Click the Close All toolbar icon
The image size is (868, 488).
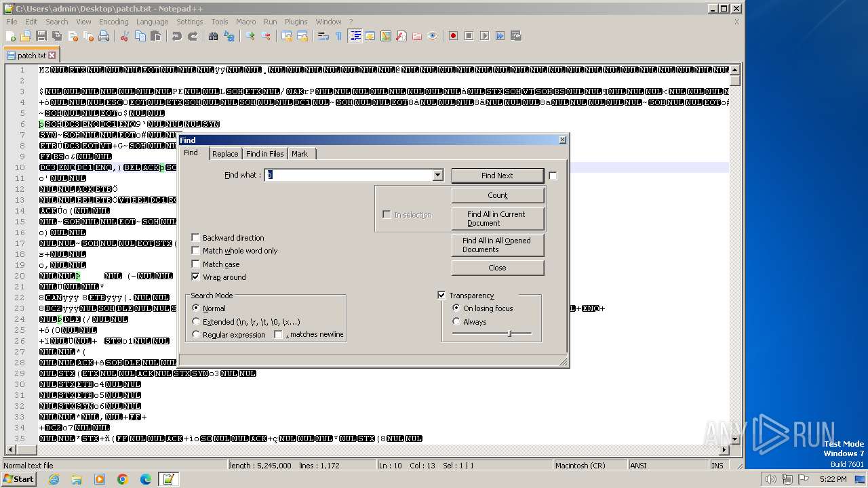[88, 36]
